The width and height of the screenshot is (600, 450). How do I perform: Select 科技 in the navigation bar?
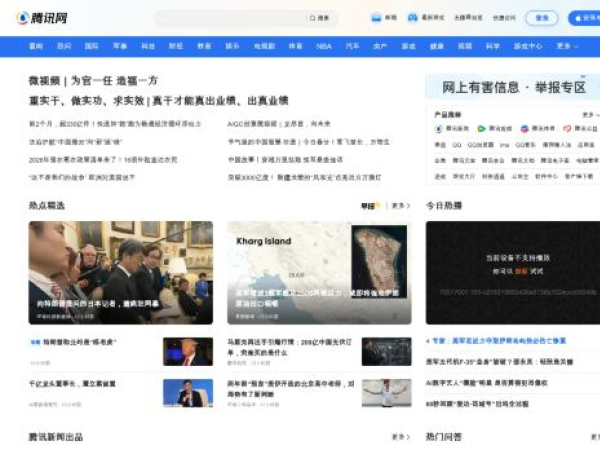click(x=148, y=46)
